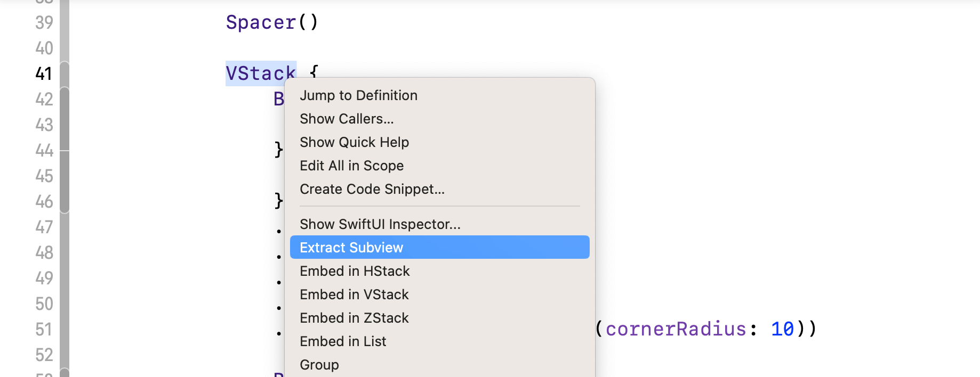Click the highlighted VStack keyword
The width and height of the screenshot is (980, 377).
[x=261, y=73]
